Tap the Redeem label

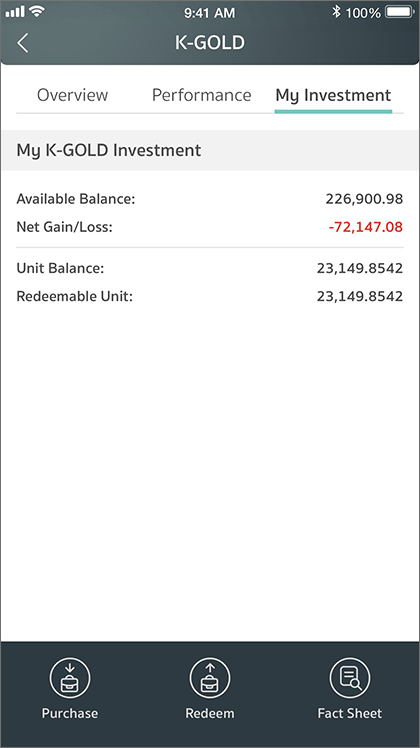tap(210, 713)
